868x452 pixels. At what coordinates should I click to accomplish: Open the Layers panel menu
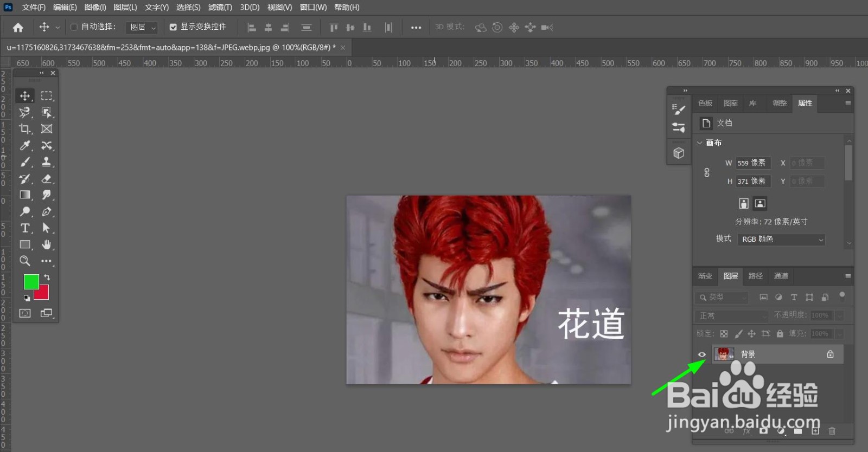(848, 276)
